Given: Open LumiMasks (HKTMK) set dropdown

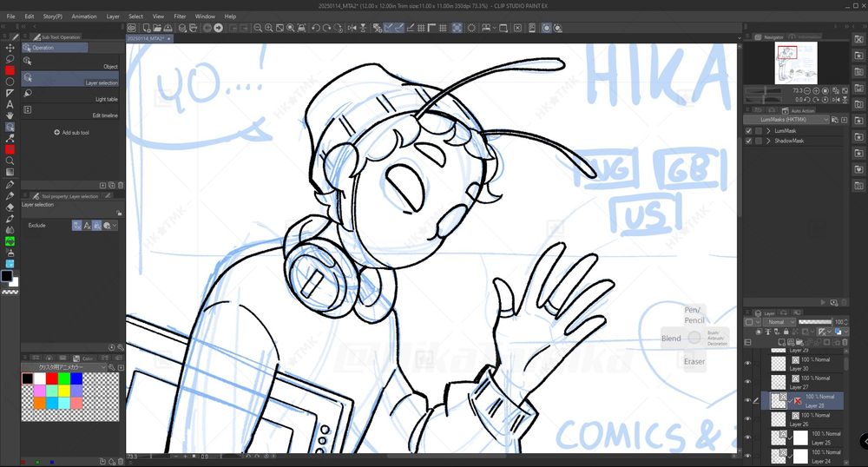Looking at the screenshot, I should [x=786, y=120].
